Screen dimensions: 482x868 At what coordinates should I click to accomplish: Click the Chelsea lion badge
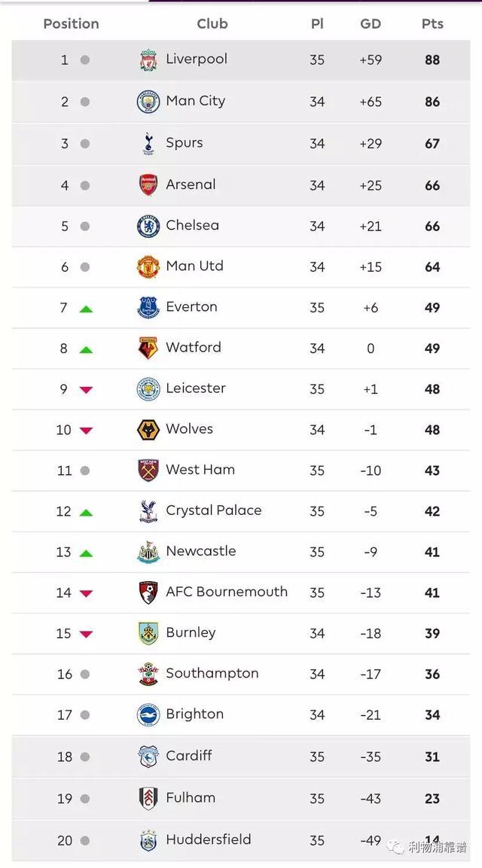tap(148, 226)
